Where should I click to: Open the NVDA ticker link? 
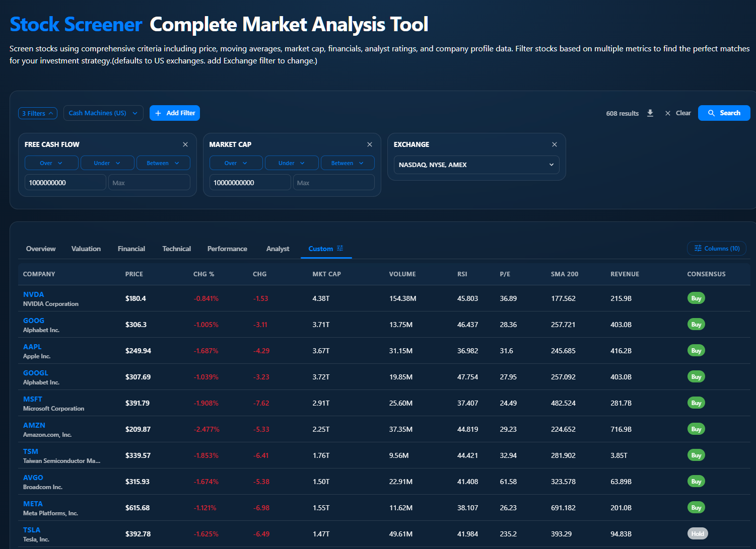click(34, 294)
